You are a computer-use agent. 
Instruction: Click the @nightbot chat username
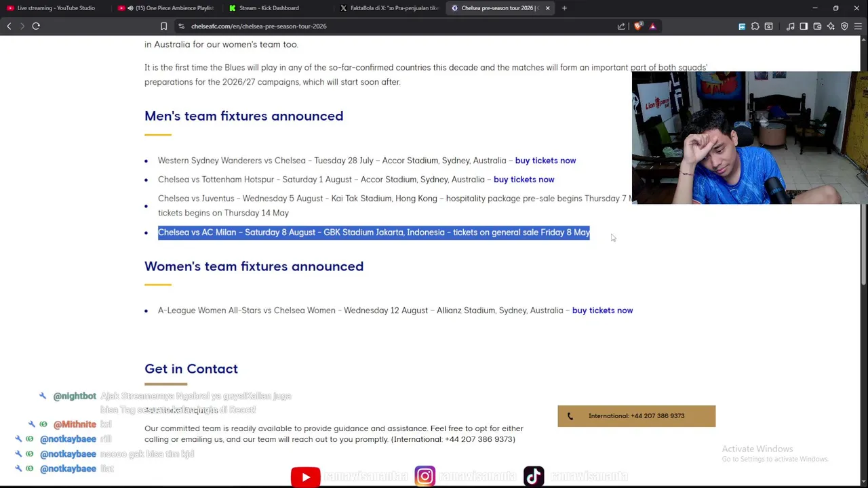tap(75, 396)
